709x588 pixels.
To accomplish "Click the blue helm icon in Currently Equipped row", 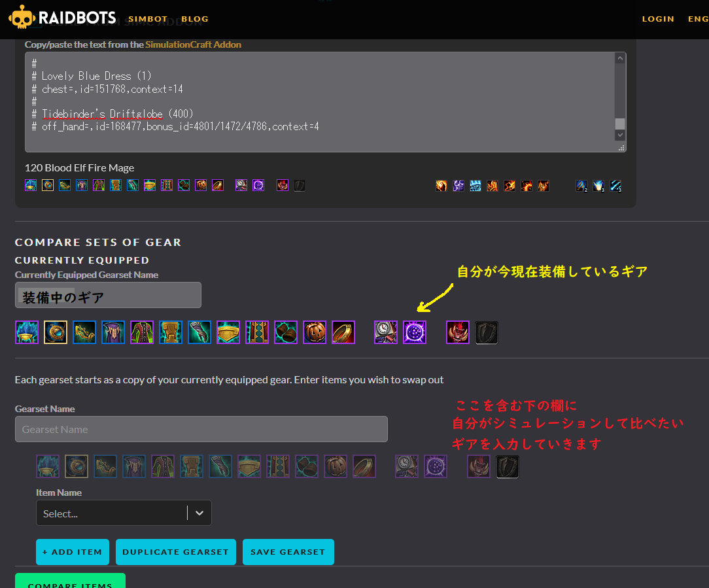I will pos(27,332).
